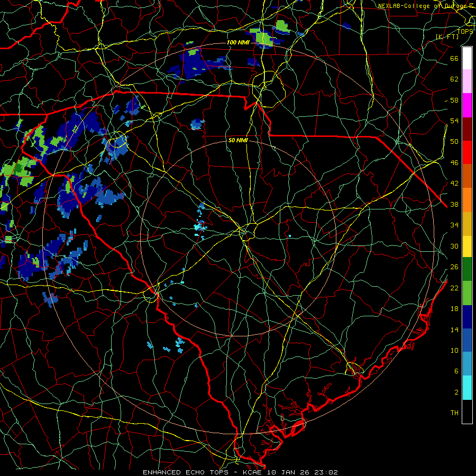The image size is (476, 476).
Task: Select the 42 legend value
Action: 454,184
